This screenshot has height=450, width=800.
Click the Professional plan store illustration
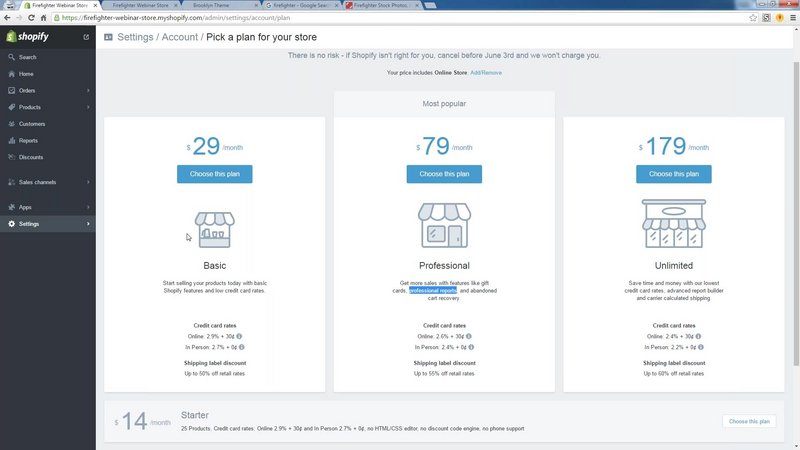point(444,226)
